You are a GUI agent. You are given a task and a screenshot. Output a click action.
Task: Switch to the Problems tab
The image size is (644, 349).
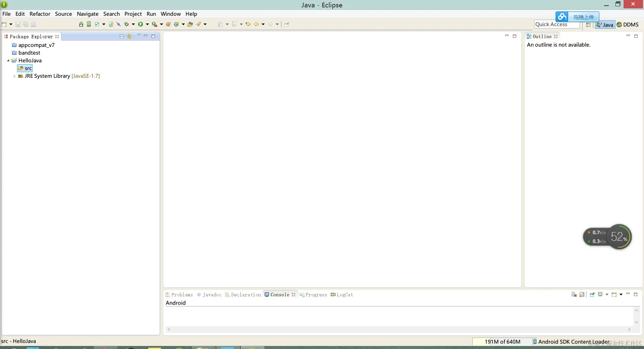tap(179, 295)
